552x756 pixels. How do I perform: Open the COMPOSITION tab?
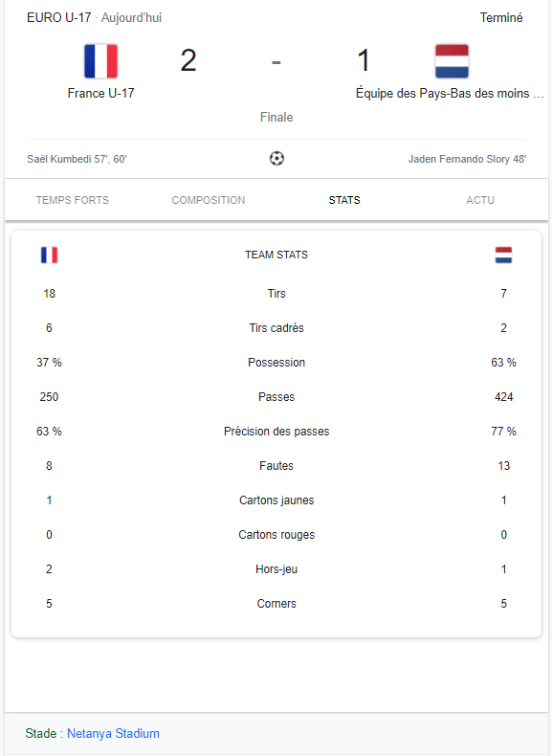(x=209, y=200)
